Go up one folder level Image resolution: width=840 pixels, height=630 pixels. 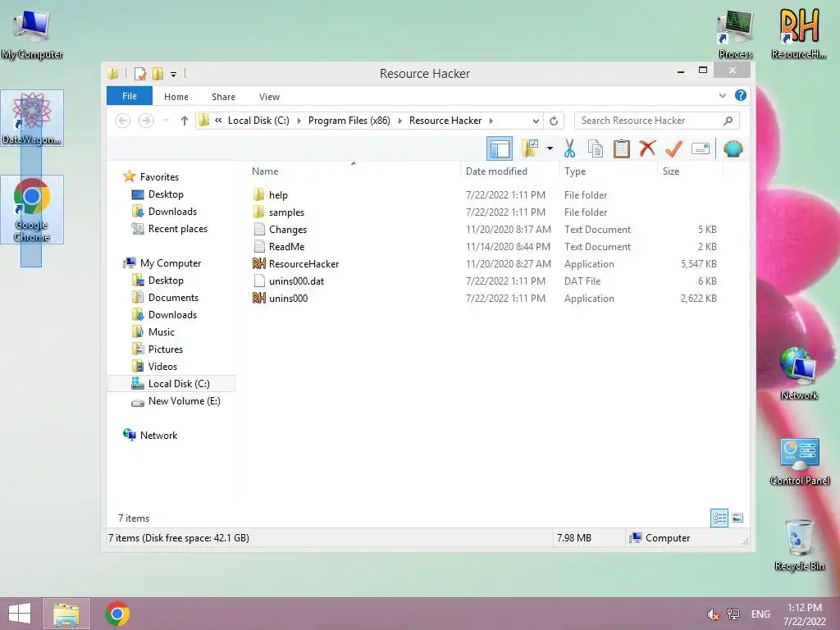(185, 121)
